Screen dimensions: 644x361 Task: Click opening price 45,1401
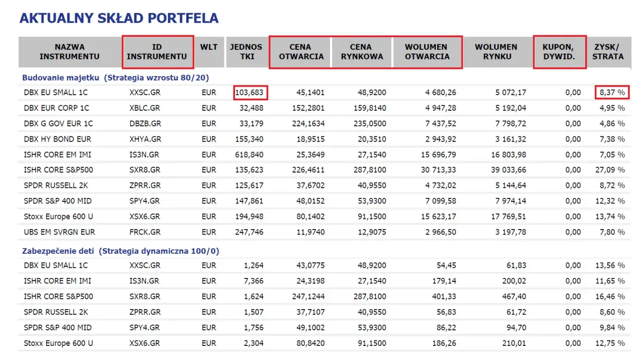point(309,93)
